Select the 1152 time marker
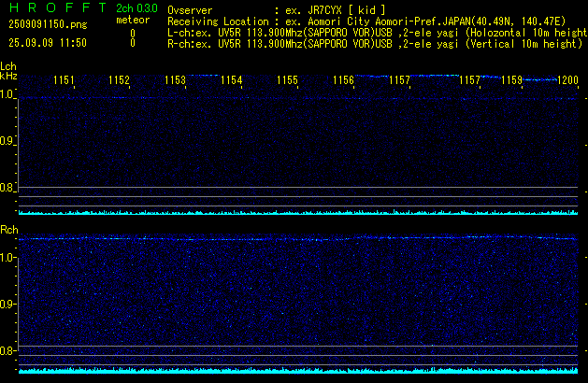The height and width of the screenshot is (383, 588). point(119,79)
